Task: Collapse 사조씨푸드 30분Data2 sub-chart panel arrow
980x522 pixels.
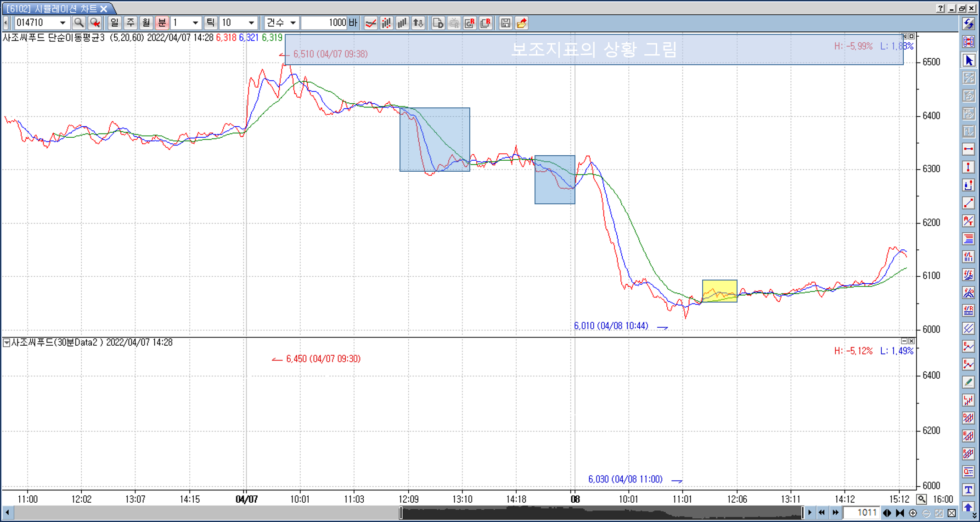Action: [6, 342]
